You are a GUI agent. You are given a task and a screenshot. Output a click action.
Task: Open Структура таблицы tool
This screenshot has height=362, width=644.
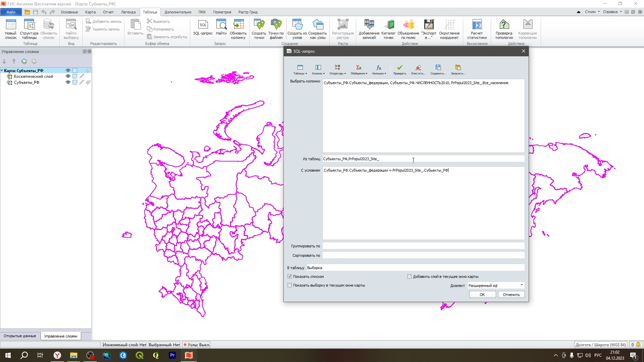tap(29, 29)
